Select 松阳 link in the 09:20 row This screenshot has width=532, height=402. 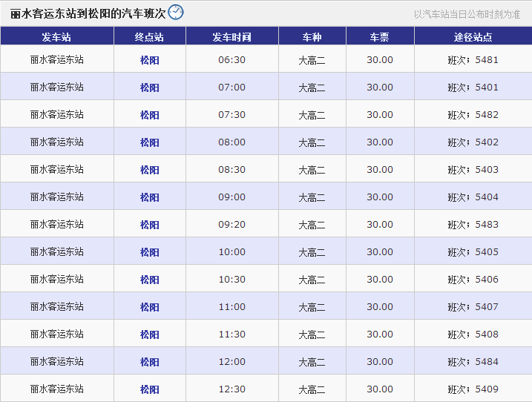click(x=150, y=225)
